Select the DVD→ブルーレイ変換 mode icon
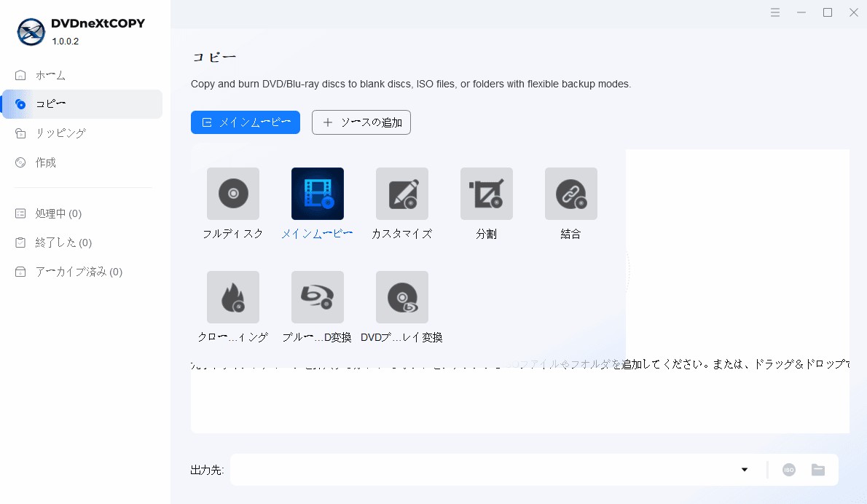This screenshot has height=504, width=867. (x=402, y=296)
